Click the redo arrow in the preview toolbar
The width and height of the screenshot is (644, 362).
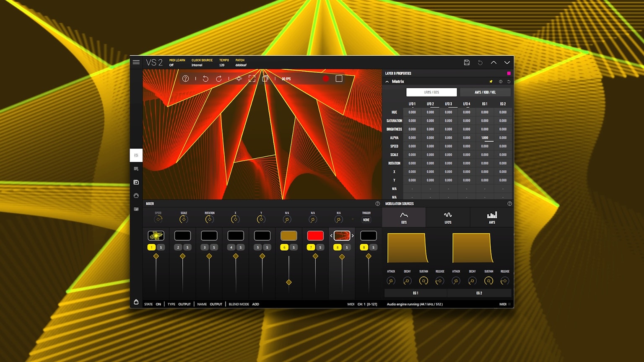point(218,78)
